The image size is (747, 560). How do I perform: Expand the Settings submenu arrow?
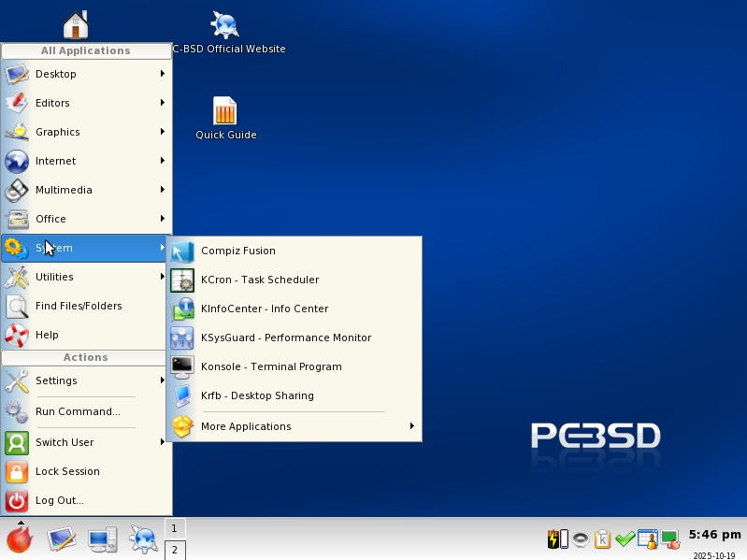coord(163,380)
